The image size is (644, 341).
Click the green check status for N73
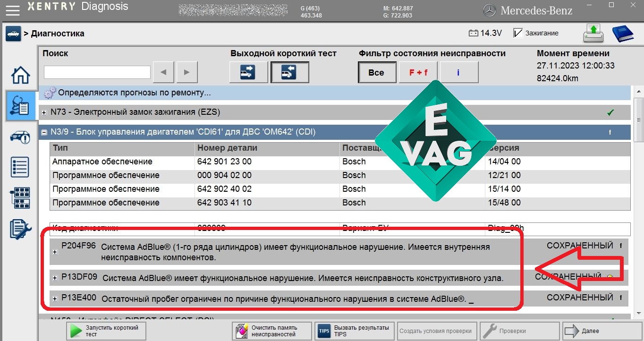[x=610, y=112]
